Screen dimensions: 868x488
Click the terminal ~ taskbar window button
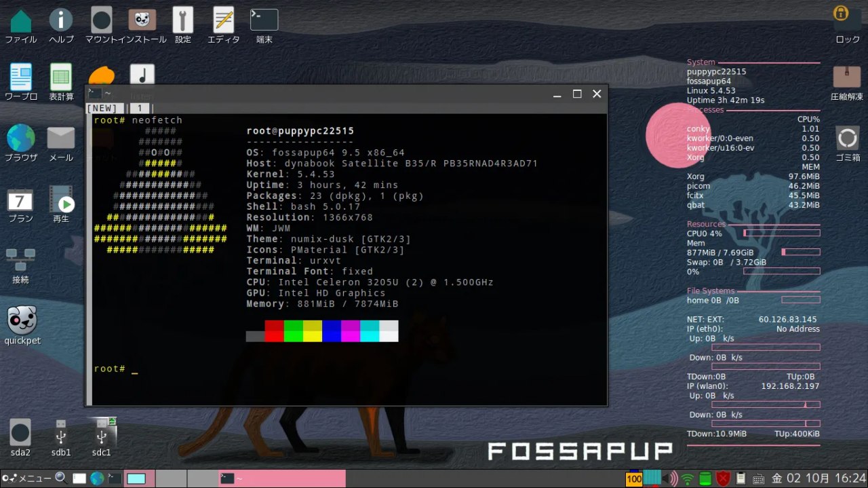(x=282, y=478)
